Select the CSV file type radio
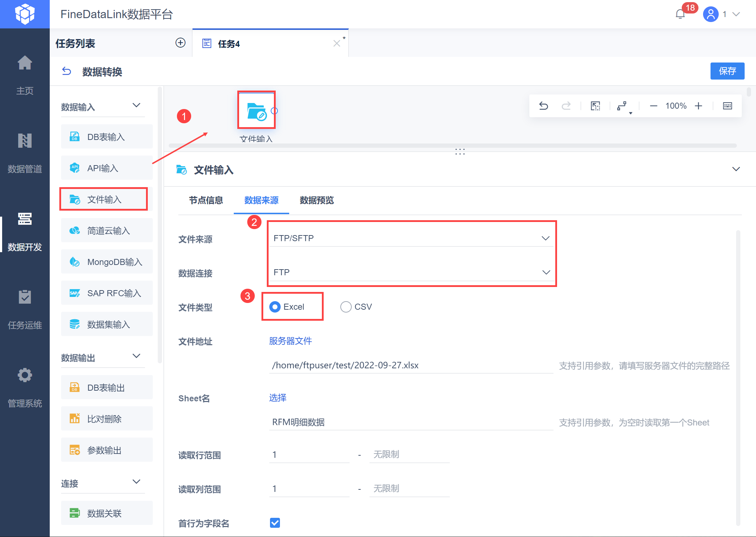756x537 pixels. 346,307
